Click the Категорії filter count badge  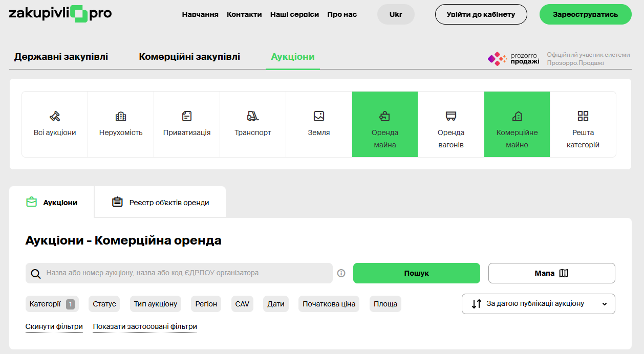click(x=70, y=304)
